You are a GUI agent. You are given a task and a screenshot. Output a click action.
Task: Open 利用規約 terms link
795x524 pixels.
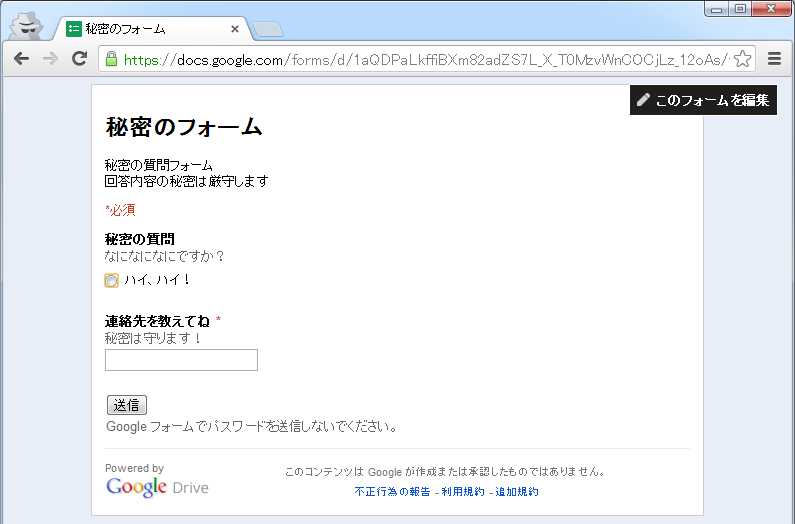tap(463, 492)
